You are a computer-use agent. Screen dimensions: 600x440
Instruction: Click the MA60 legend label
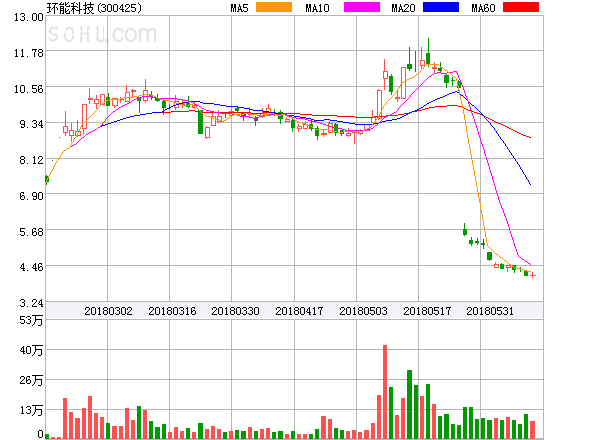click(x=483, y=8)
